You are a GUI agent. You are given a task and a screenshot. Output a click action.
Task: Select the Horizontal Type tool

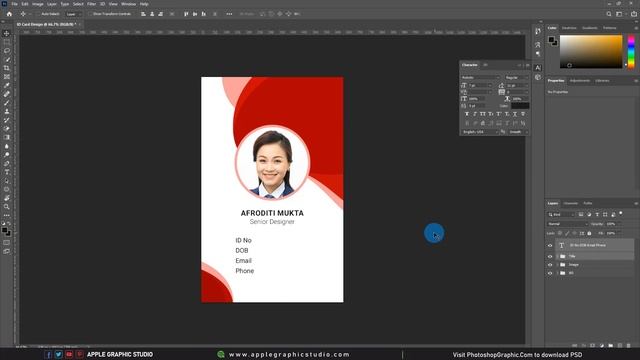coord(7,172)
